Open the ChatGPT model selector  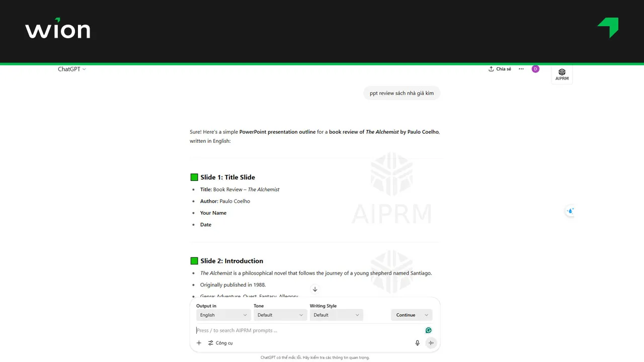coord(84,69)
